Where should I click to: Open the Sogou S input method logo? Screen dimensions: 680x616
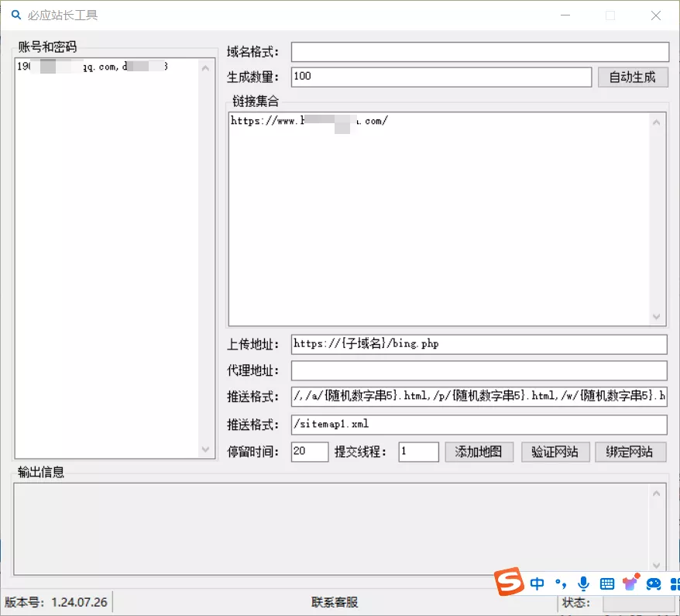click(x=509, y=581)
